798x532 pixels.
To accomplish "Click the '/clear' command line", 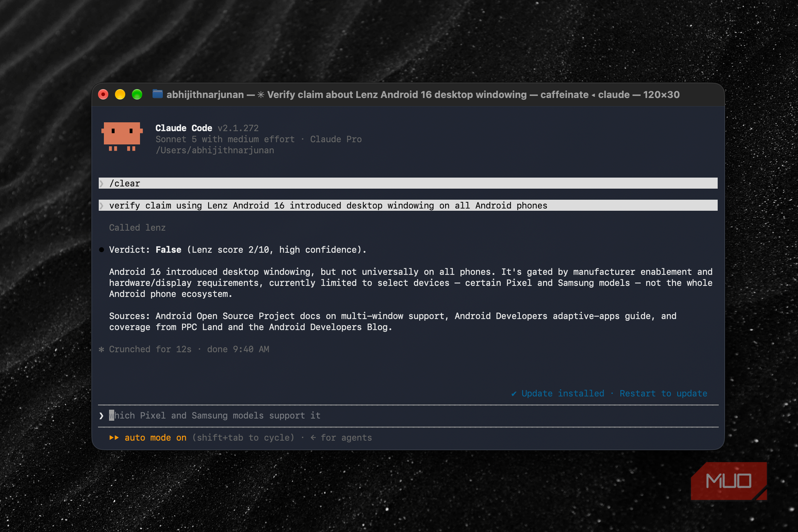I will click(x=408, y=183).
